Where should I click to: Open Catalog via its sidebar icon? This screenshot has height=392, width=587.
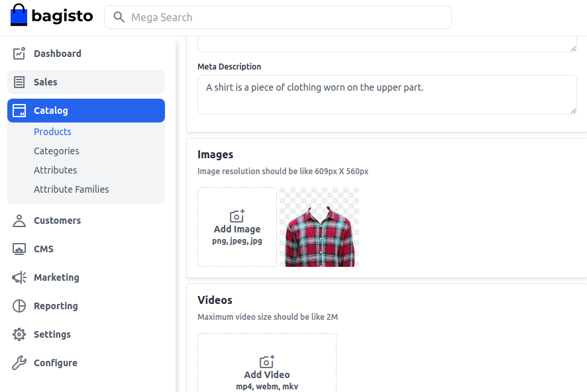coord(19,110)
